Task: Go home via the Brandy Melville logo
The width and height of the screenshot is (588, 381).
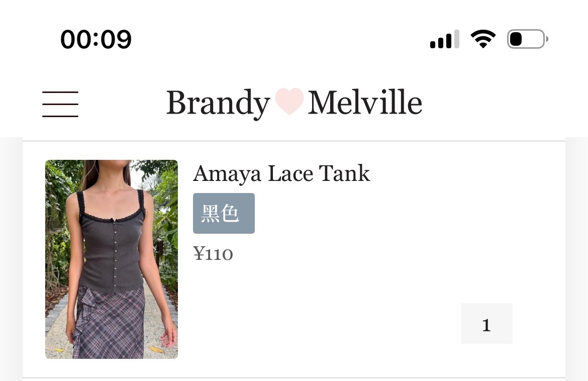Action: [x=295, y=103]
